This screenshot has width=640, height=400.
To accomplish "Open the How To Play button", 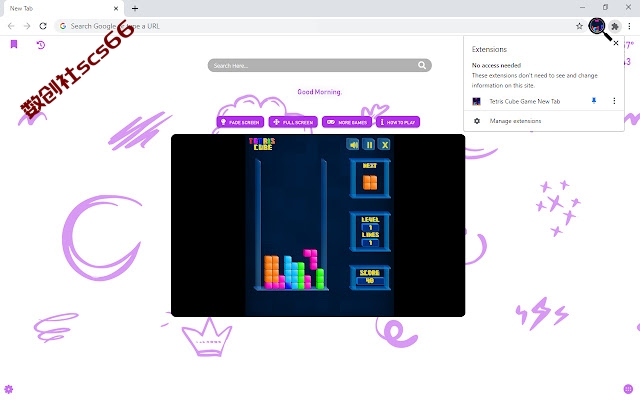I will point(398,122).
